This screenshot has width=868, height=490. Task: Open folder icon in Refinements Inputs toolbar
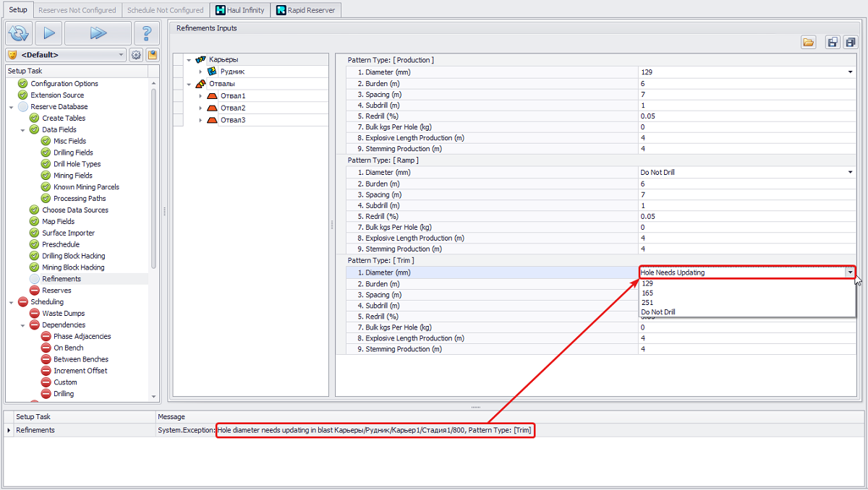[809, 43]
